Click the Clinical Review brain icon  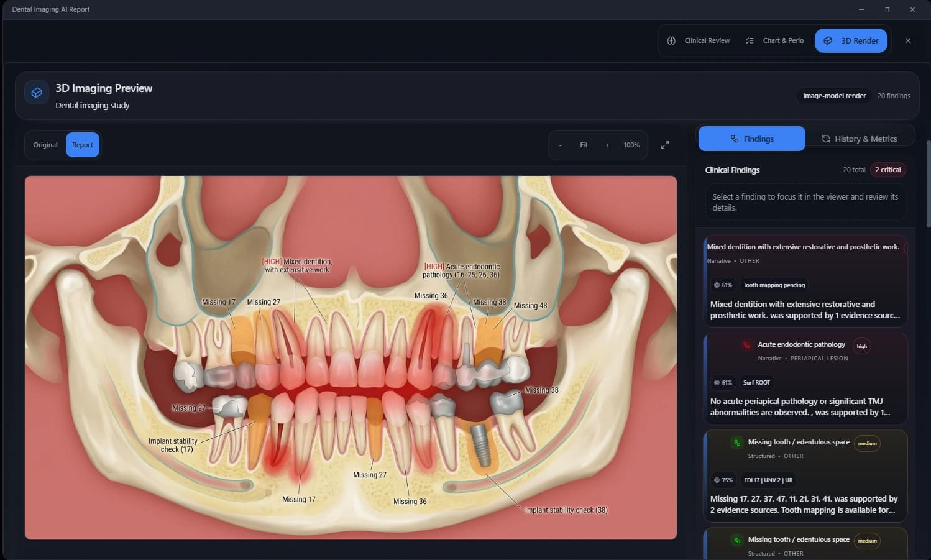click(x=671, y=40)
